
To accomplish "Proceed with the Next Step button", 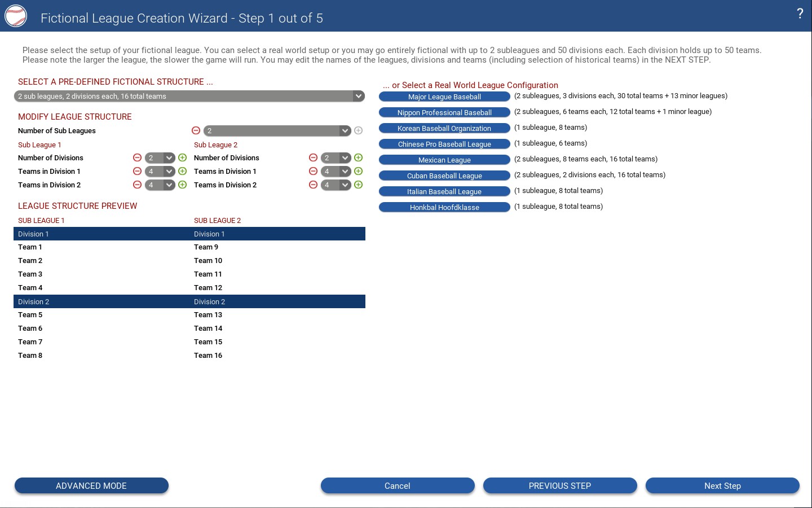I will pyautogui.click(x=722, y=485).
